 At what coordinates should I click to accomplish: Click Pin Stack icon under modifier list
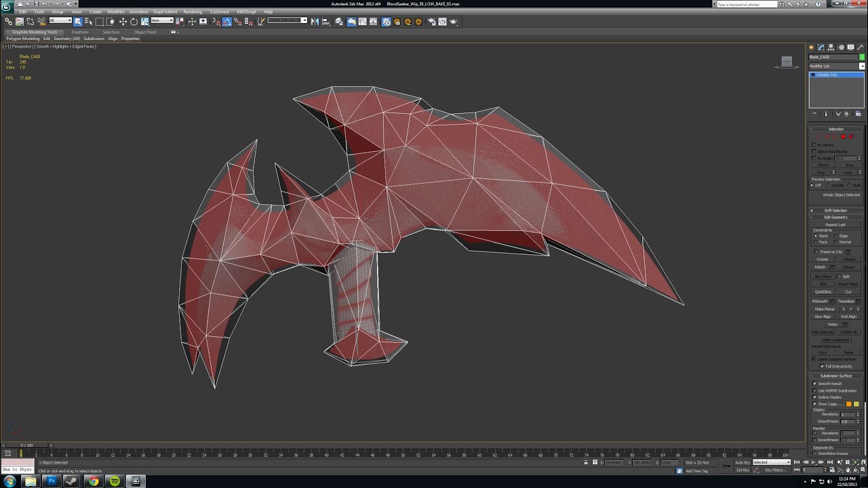click(814, 114)
